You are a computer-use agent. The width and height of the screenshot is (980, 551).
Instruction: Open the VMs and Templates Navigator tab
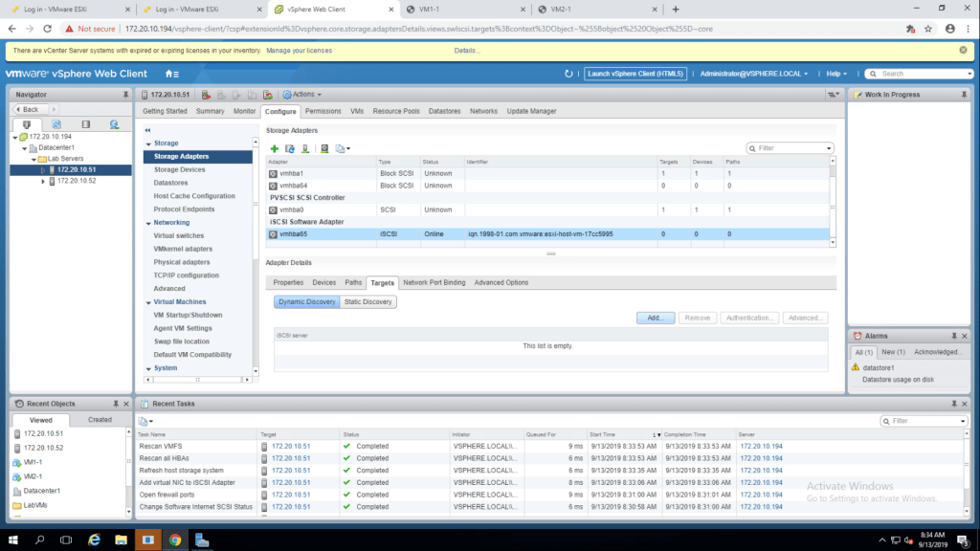point(56,124)
